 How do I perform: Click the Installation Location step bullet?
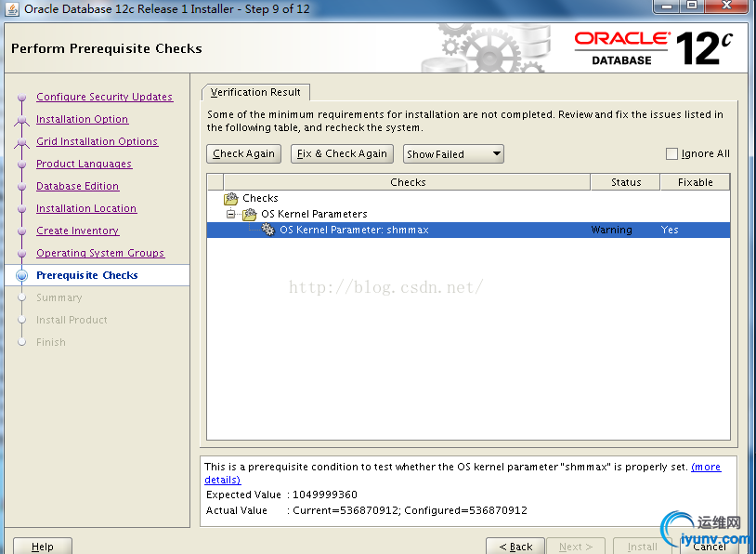point(21,208)
